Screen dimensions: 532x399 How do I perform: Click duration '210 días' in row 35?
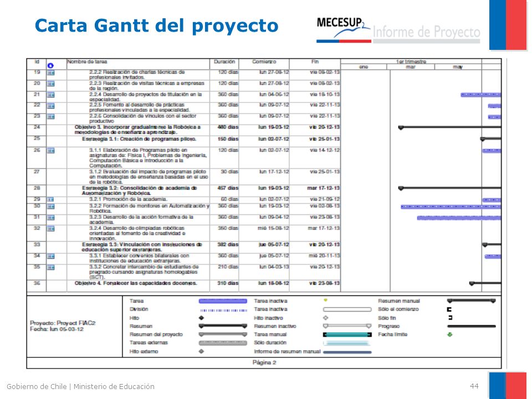point(228,267)
